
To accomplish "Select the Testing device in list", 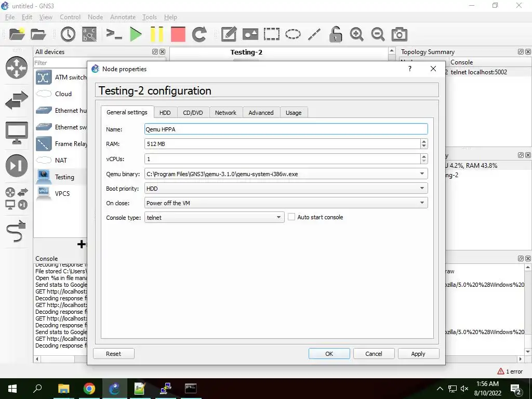I will coord(61,177).
